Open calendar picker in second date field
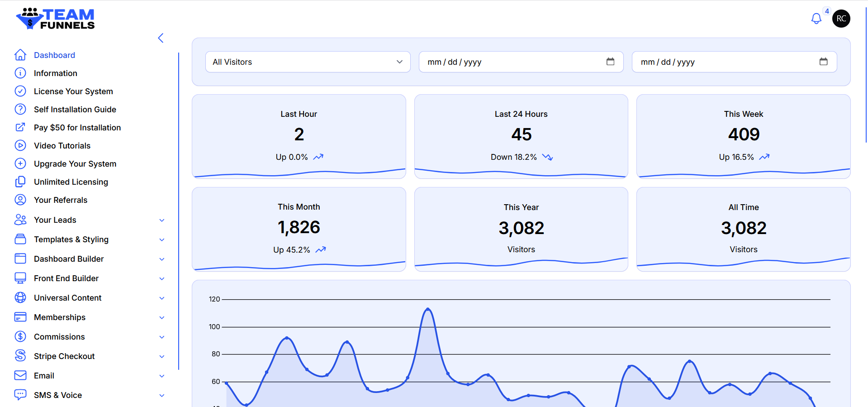The image size is (868, 407). (x=823, y=62)
